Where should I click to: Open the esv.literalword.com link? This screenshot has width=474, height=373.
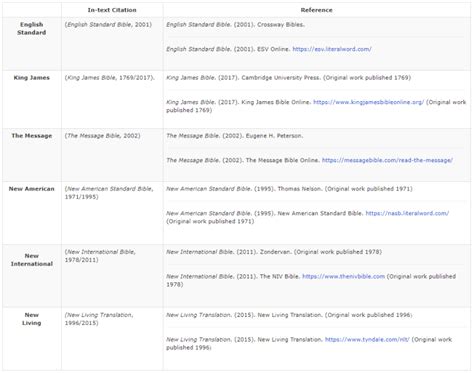(332, 49)
